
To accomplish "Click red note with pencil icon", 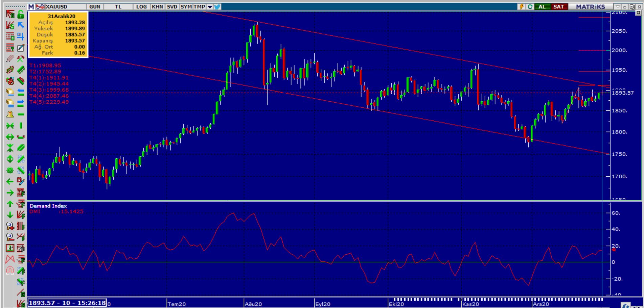I will click(21, 181).
